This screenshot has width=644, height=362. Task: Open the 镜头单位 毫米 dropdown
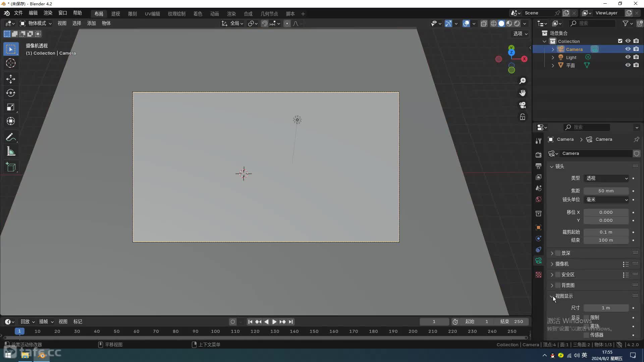pyautogui.click(x=606, y=200)
